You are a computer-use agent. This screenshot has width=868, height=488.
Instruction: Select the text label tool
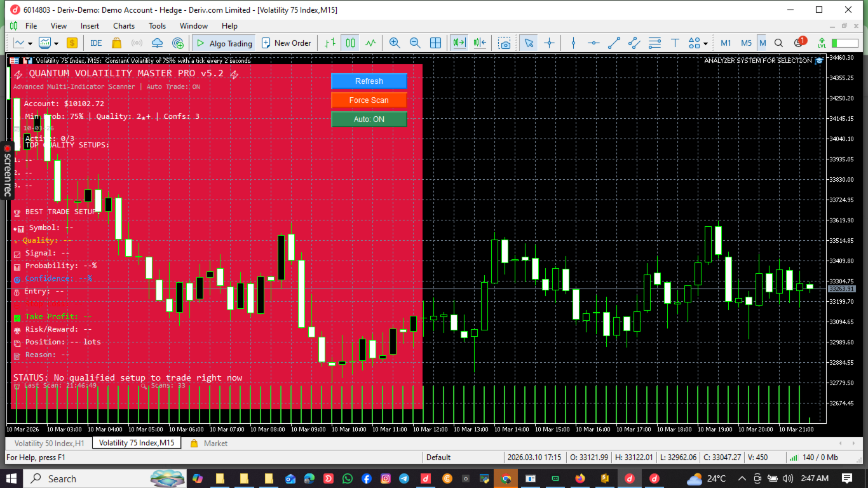(675, 43)
